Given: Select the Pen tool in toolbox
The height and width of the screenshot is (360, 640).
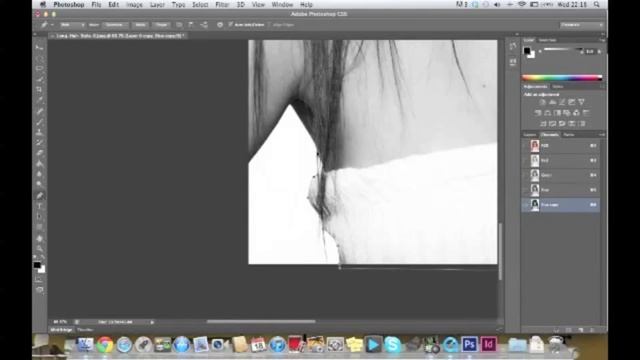Looking at the screenshot, I should [40, 196].
